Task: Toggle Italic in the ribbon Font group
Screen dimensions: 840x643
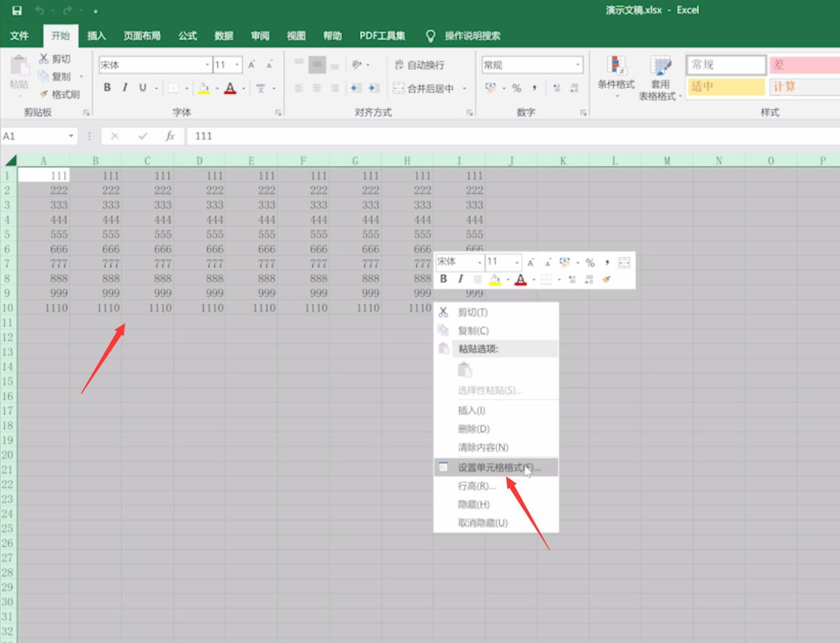Action: (124, 88)
